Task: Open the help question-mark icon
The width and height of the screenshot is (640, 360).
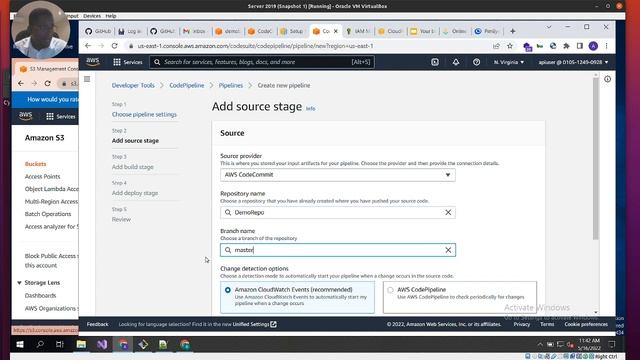Action: click(476, 62)
